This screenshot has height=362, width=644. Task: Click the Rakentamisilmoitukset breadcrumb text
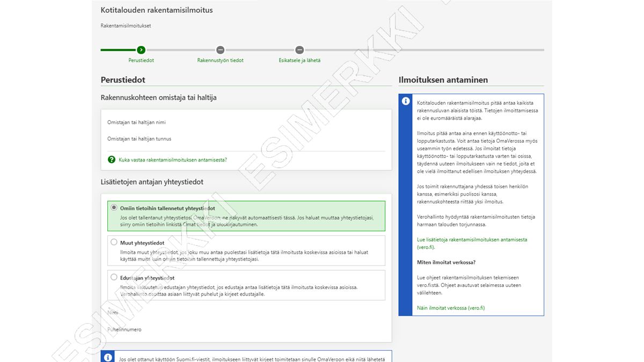(x=126, y=26)
